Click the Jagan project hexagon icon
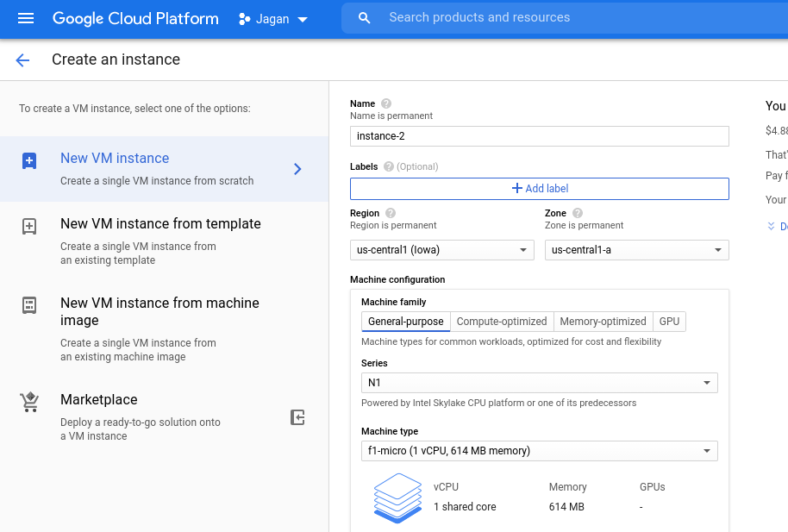 coord(244,19)
